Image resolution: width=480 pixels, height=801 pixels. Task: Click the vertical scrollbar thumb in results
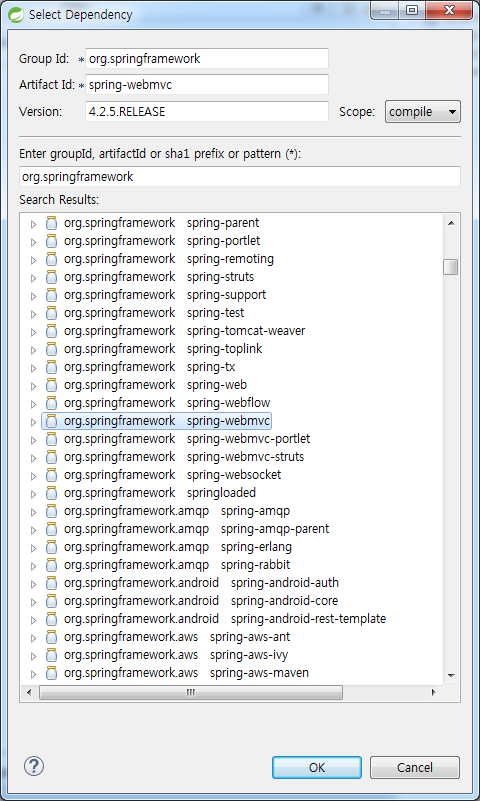(x=450, y=267)
